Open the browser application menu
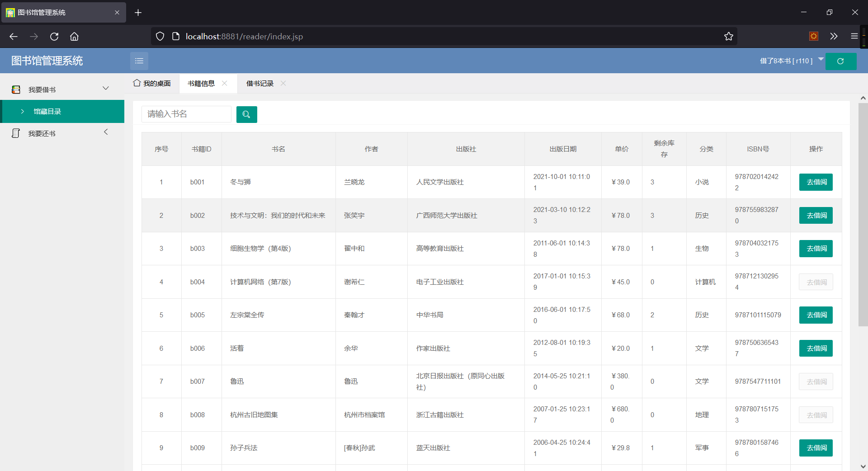The width and height of the screenshot is (868, 471). click(854, 36)
